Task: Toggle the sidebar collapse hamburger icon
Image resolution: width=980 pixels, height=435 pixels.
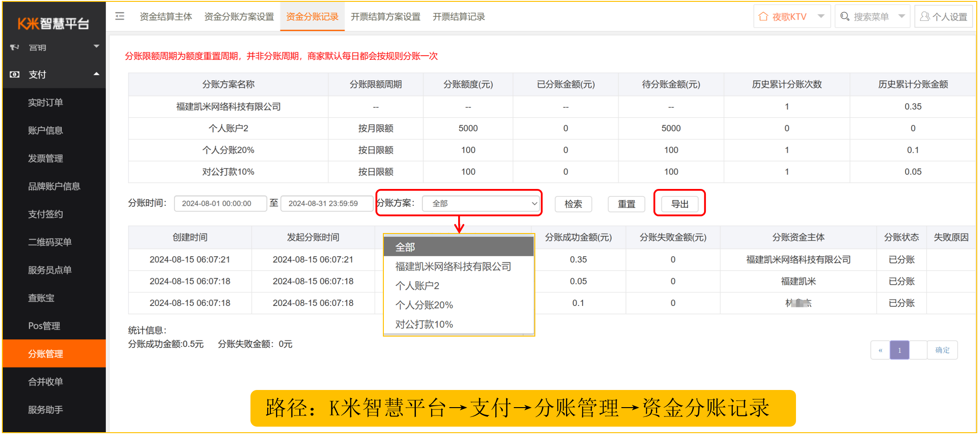Action: 120,17
